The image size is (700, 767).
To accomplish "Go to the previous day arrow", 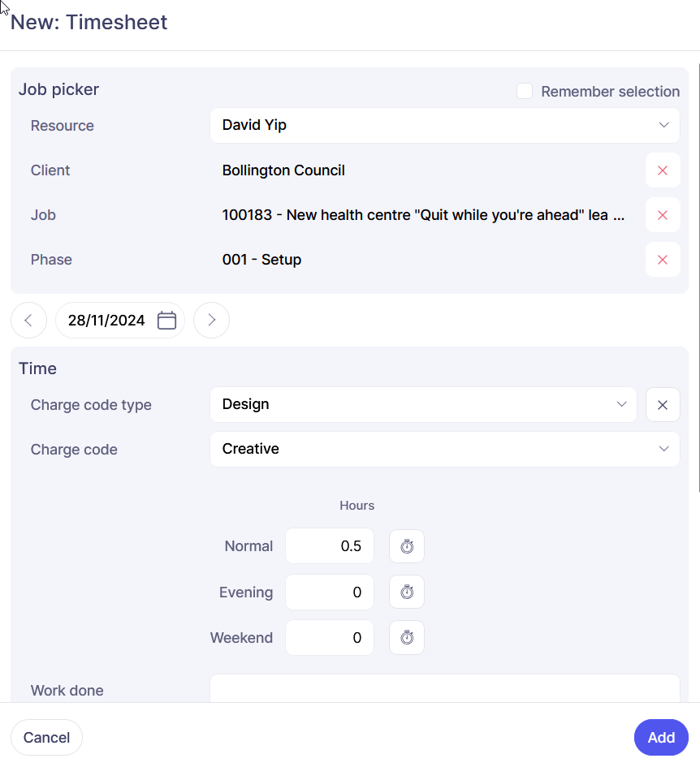I will (28, 320).
